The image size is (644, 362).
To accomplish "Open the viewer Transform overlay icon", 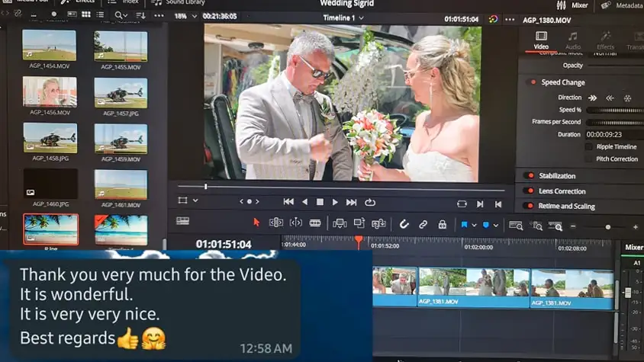I will click(183, 200).
